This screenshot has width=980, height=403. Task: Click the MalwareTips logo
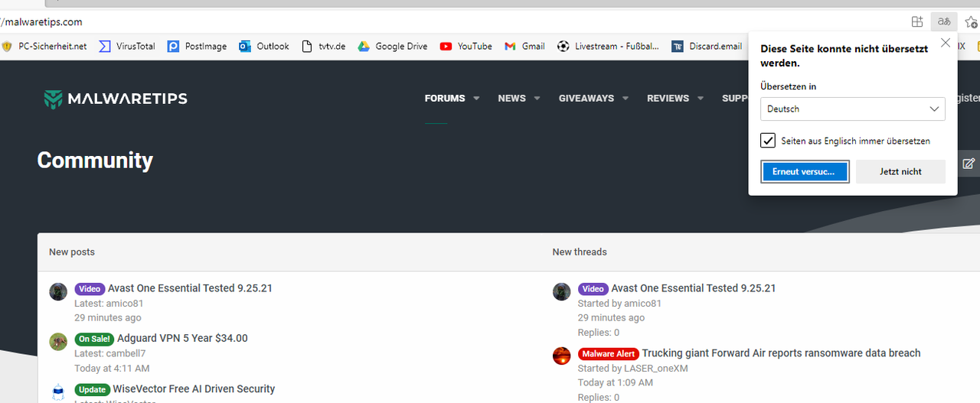point(116,99)
